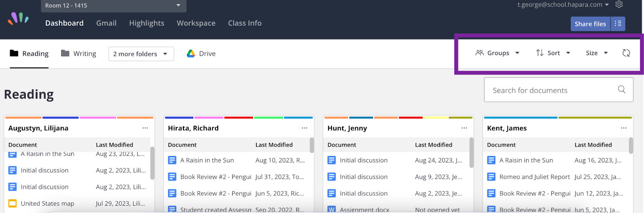
Task: Open Augustyn, Lilijana card options menu
Action: [145, 128]
